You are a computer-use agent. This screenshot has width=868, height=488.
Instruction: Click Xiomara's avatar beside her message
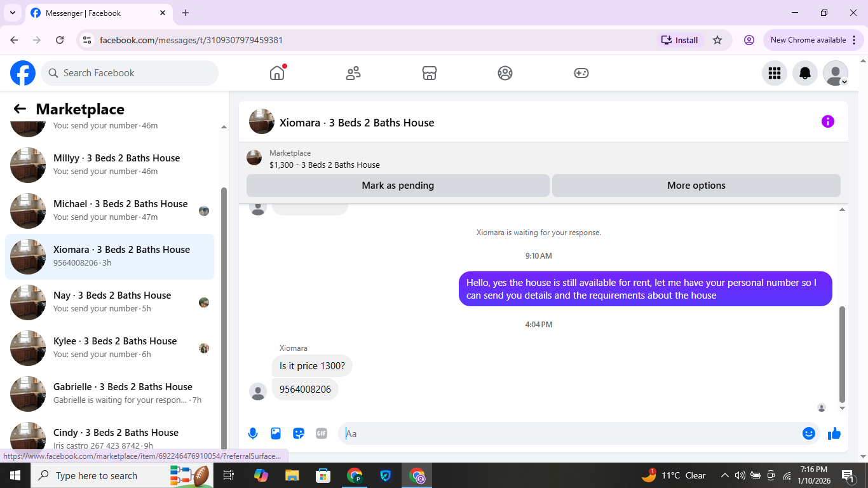258,391
